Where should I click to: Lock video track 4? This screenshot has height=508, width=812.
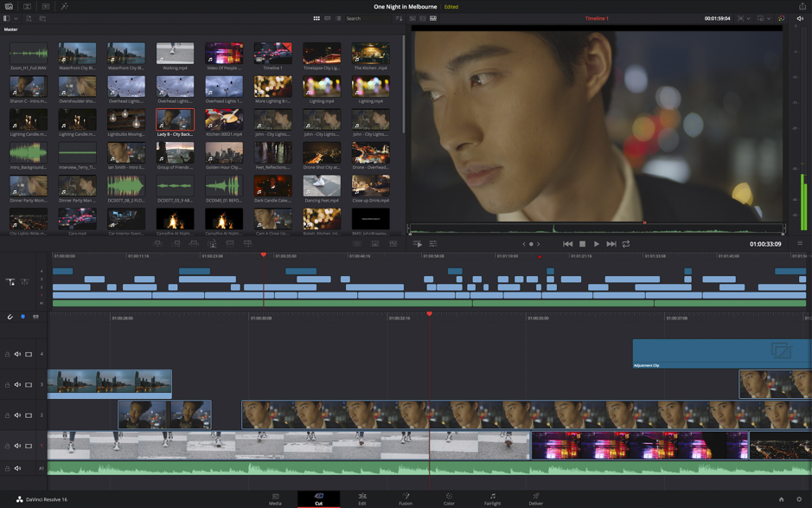point(9,353)
